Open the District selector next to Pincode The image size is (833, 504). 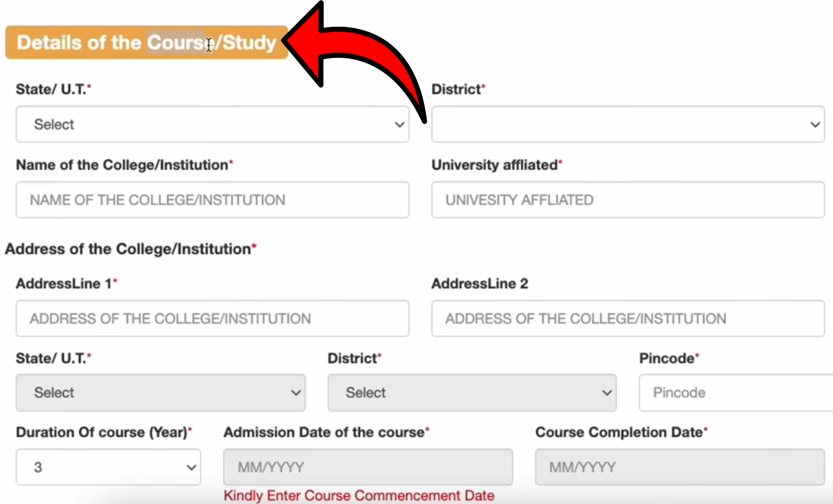click(471, 393)
